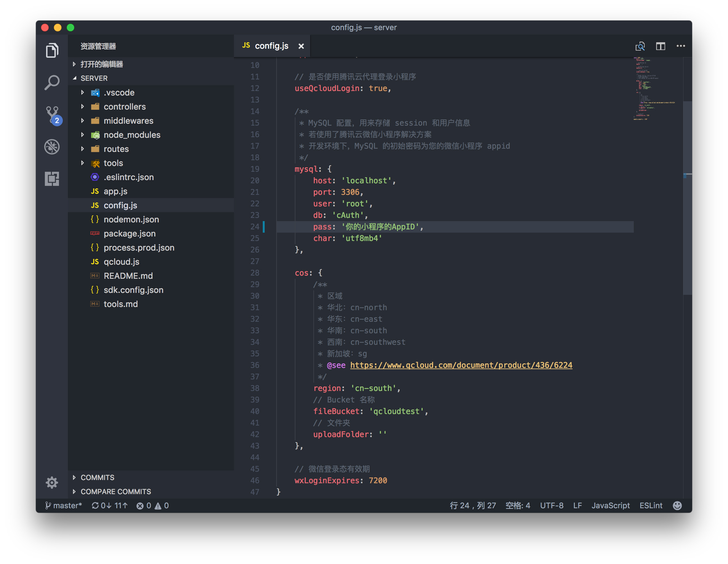Image resolution: width=728 pixels, height=564 pixels.
Task: Select the config.js editor tab
Action: click(271, 46)
